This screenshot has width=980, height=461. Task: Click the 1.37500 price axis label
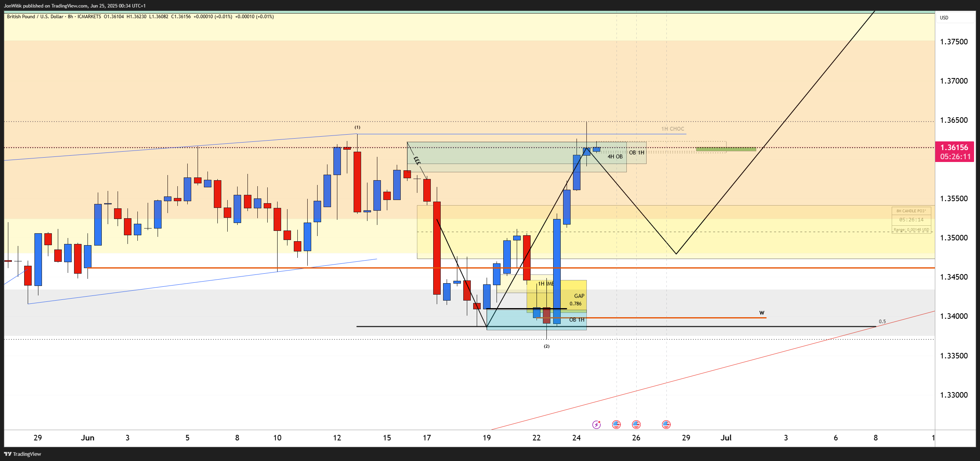coord(954,42)
